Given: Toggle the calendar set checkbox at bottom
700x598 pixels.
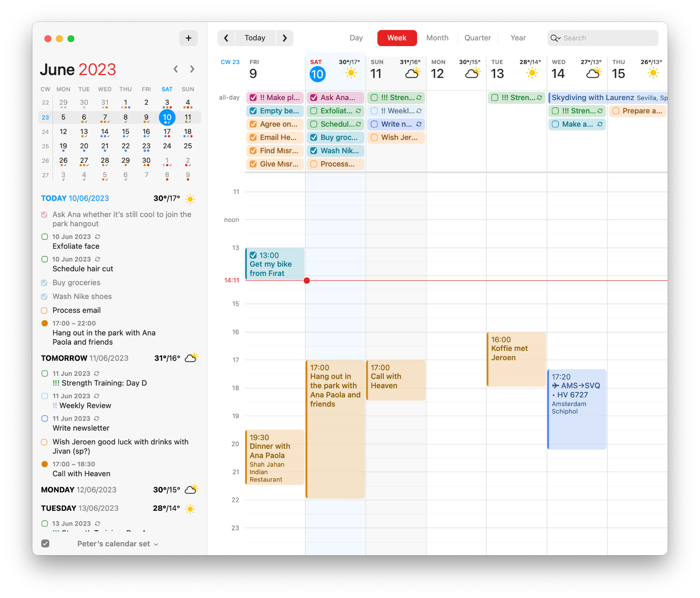Looking at the screenshot, I should 46,544.
